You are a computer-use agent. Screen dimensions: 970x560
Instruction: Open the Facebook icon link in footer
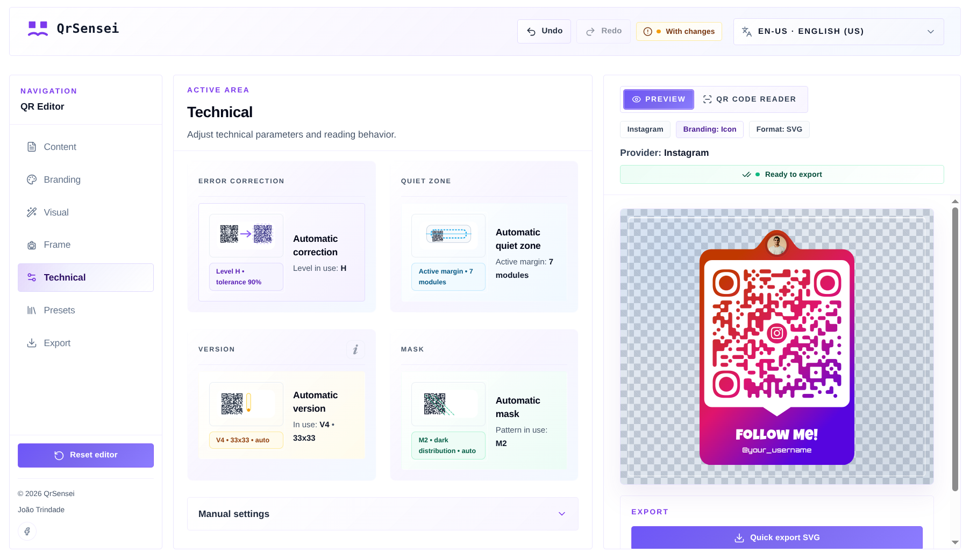click(x=27, y=531)
